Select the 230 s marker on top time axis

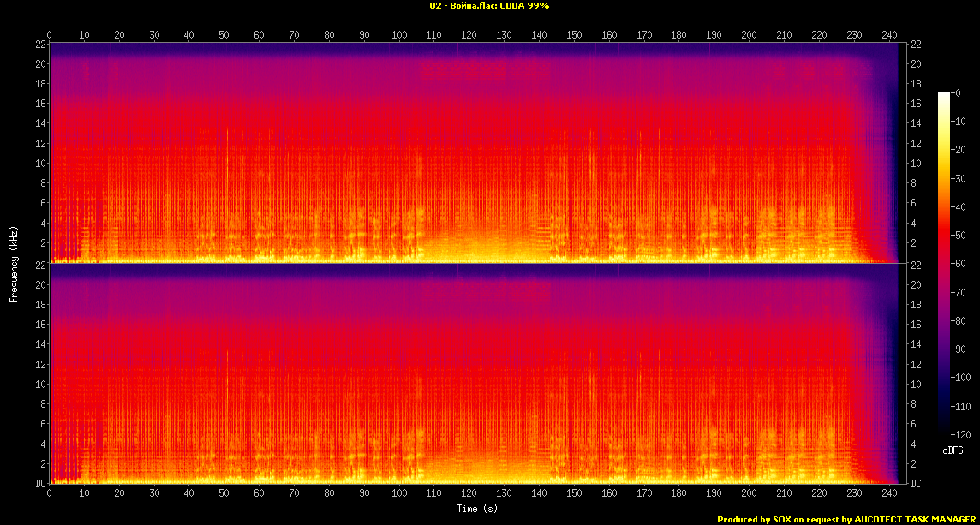tap(854, 34)
